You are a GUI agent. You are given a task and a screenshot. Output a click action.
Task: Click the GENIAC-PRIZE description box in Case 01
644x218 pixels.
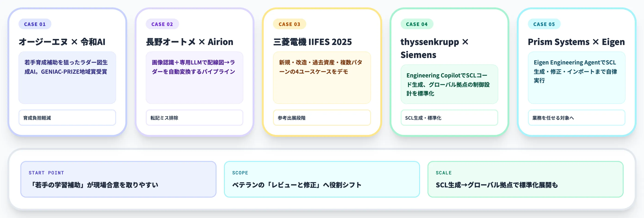pos(67,78)
